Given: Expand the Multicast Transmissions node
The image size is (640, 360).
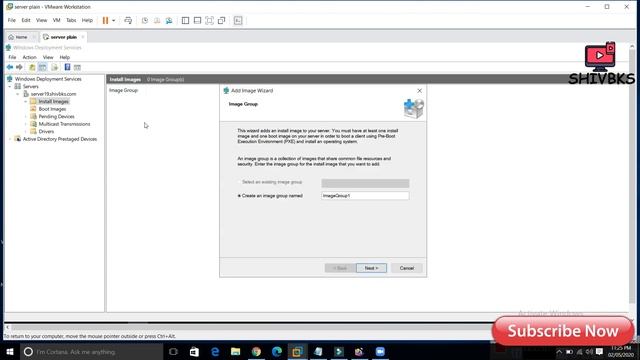Looking at the screenshot, I should (25, 124).
